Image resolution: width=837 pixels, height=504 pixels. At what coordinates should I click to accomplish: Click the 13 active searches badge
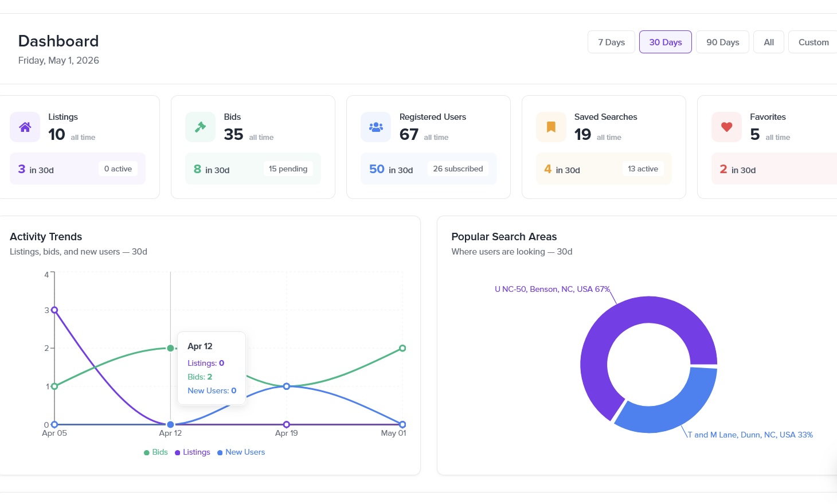[643, 169]
